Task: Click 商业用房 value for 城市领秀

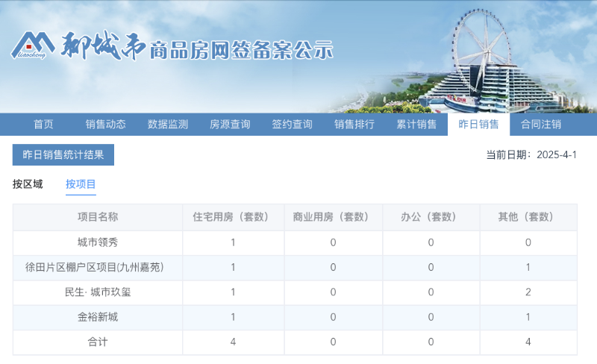Action: pyautogui.click(x=333, y=242)
